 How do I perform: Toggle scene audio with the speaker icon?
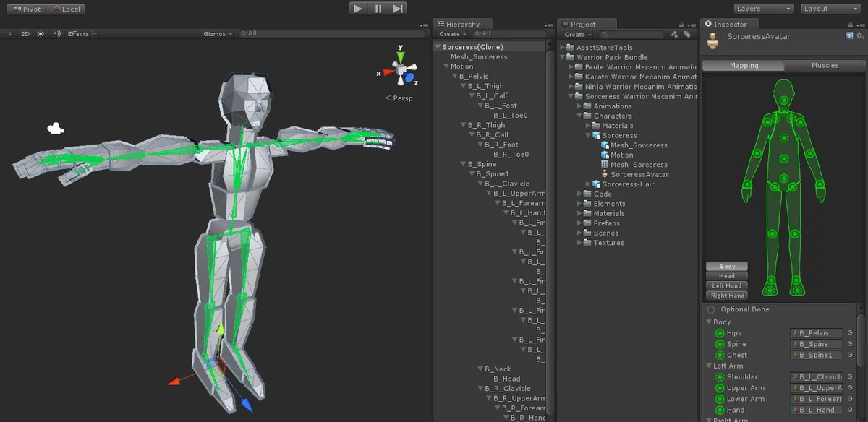[56, 34]
